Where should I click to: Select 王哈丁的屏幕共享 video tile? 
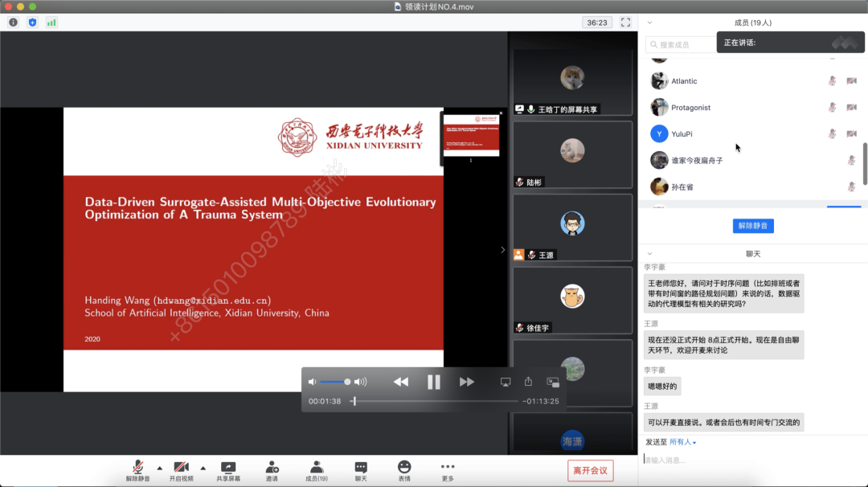pyautogui.click(x=572, y=82)
